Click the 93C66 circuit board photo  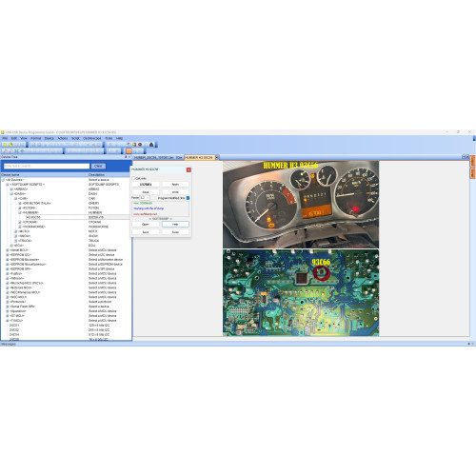tap(301, 293)
